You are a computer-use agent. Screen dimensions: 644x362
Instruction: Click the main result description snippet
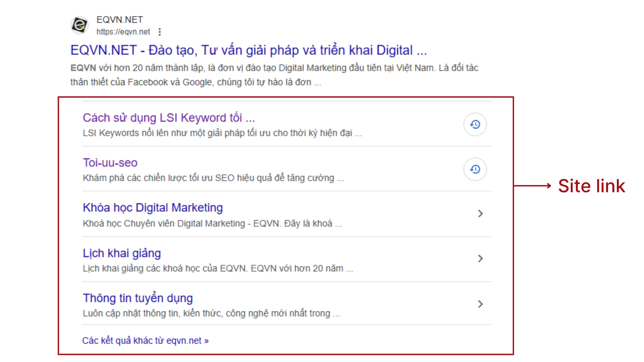[274, 75]
